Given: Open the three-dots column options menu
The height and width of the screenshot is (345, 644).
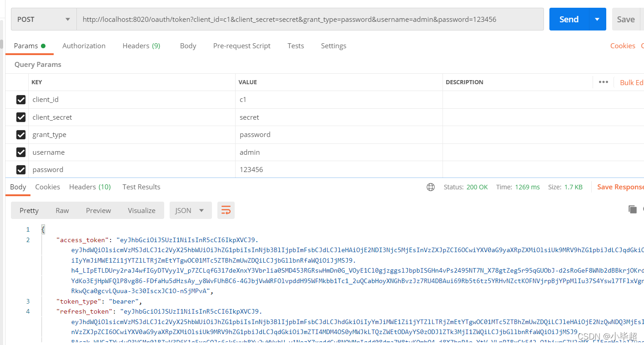Looking at the screenshot, I should point(604,82).
